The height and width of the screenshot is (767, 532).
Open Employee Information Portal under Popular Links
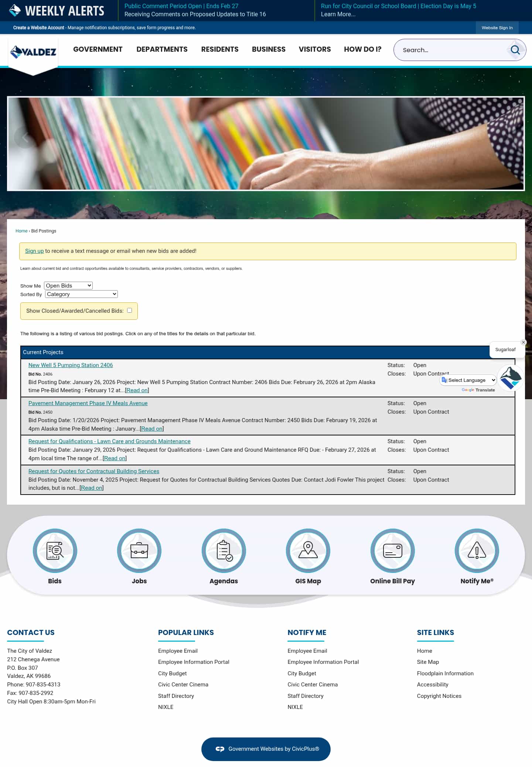194,662
